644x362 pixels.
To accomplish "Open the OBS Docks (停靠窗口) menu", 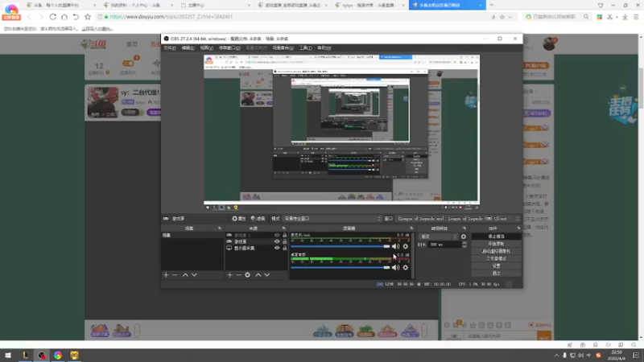I will (229, 48).
